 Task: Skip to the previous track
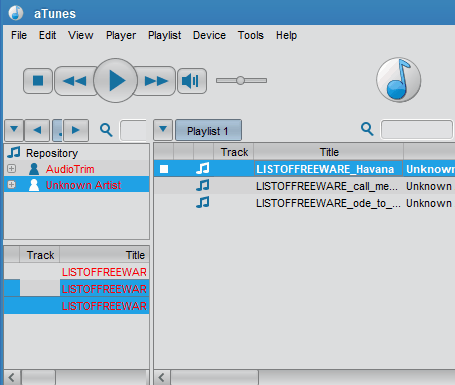pyautogui.click(x=75, y=81)
